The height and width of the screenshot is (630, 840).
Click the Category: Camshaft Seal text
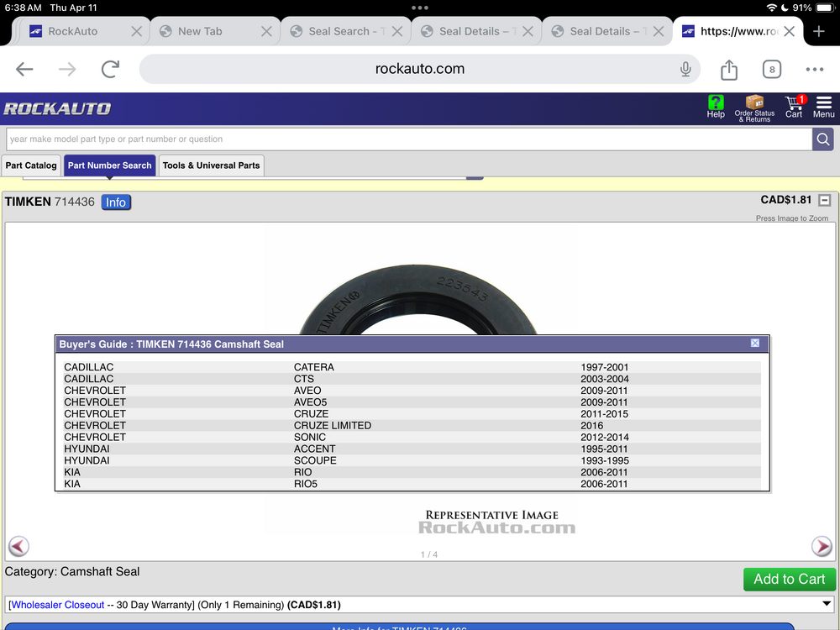[72, 571]
